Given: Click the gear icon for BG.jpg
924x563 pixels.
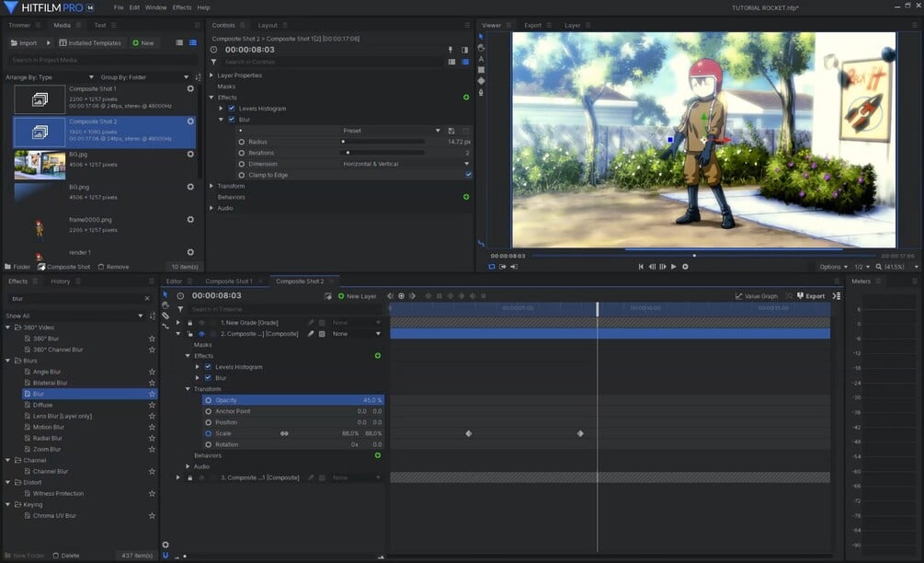Looking at the screenshot, I should click(190, 154).
